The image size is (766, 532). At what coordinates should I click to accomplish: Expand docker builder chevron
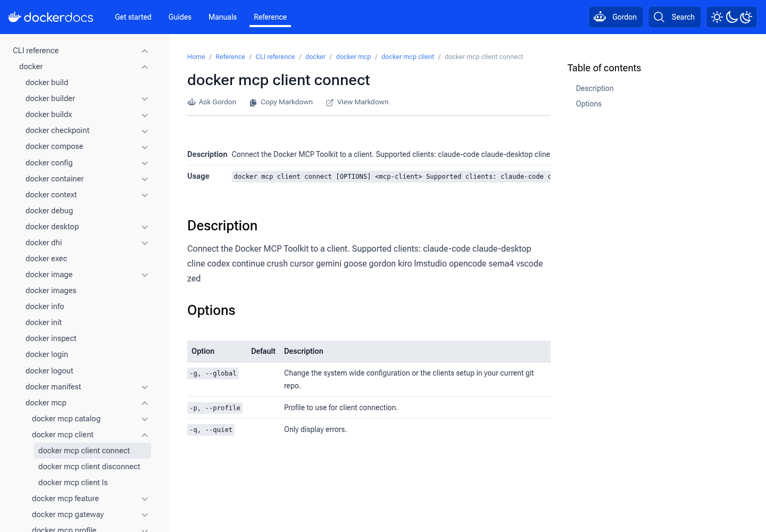tap(145, 99)
